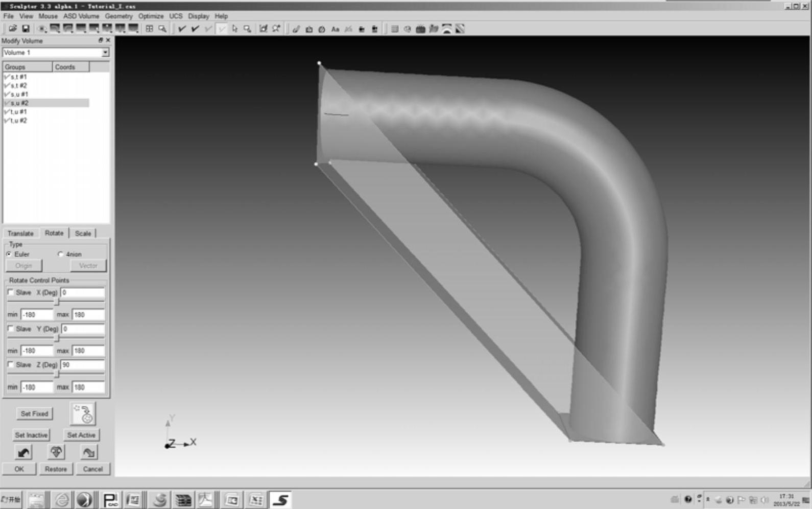812x509 pixels.
Task: Open PCAD from the Windows taskbar
Action: 110,499
